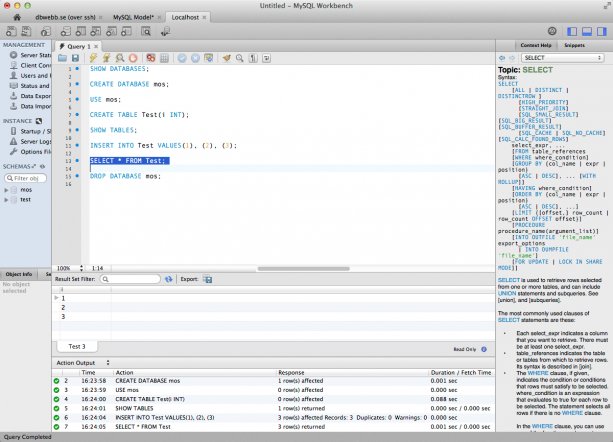613x442 pixels.
Task: Close the Query 1 tab
Action: point(96,46)
